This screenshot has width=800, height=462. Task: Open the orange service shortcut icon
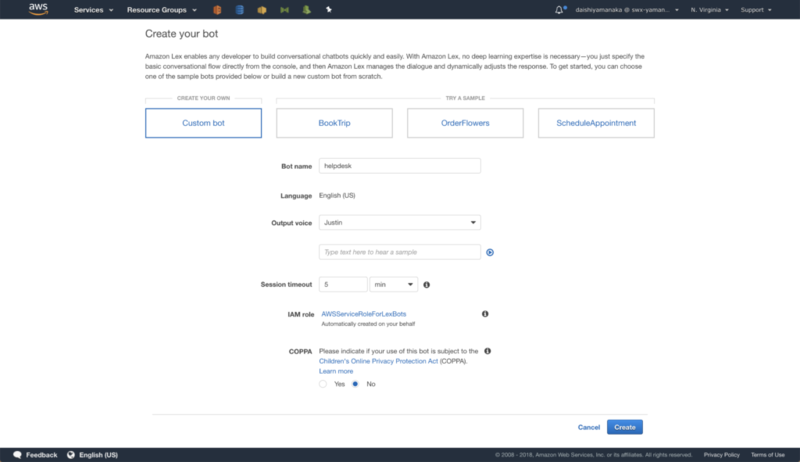[217, 10]
